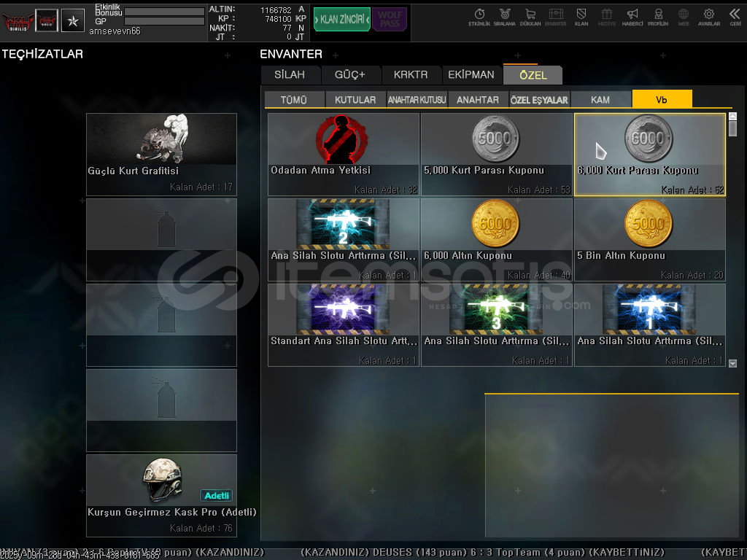This screenshot has width=747, height=560.
Task: Select the ANAHTAR KUTUSU sub-tab
Action: pos(417,99)
